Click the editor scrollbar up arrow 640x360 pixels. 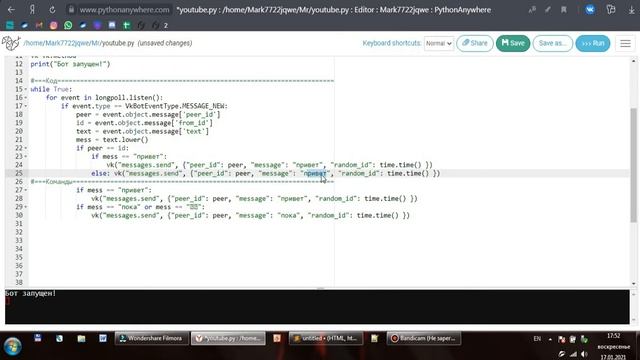(x=633, y=61)
